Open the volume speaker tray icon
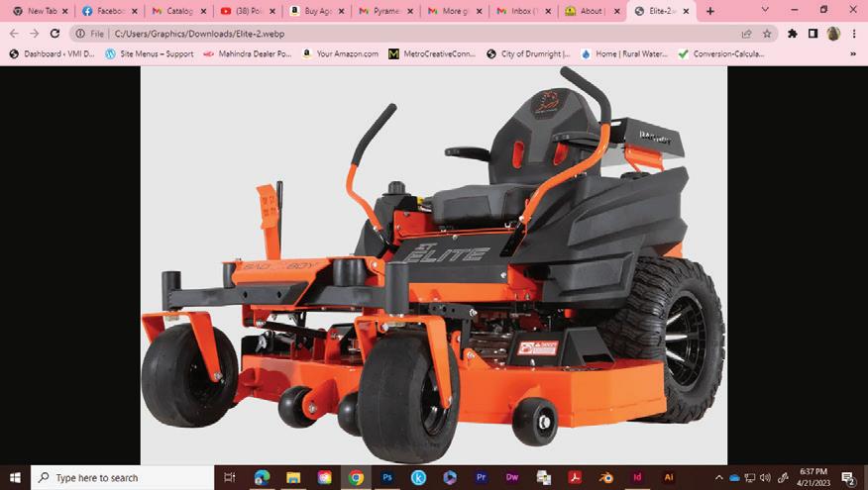 (766, 478)
